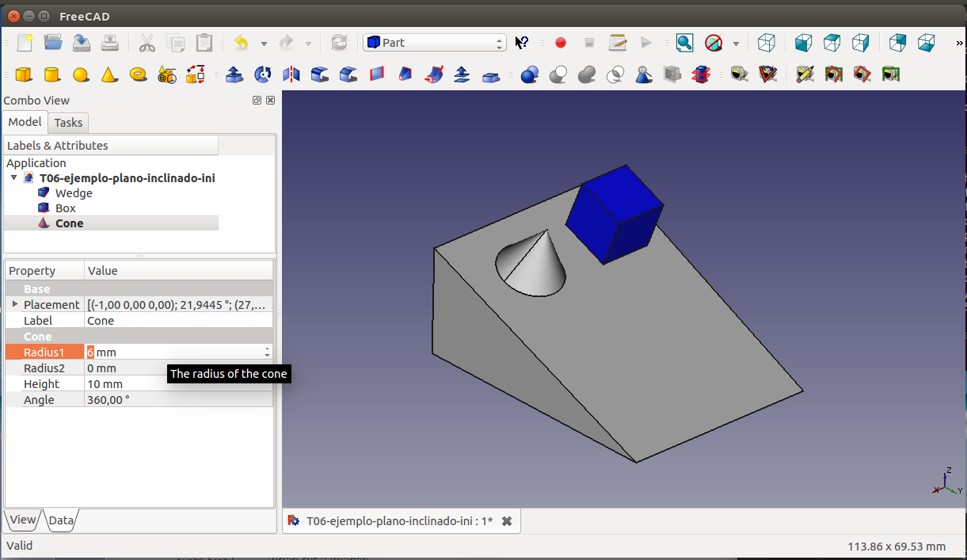Select the Extrude tool
This screenshot has height=560, width=967.
point(234,74)
